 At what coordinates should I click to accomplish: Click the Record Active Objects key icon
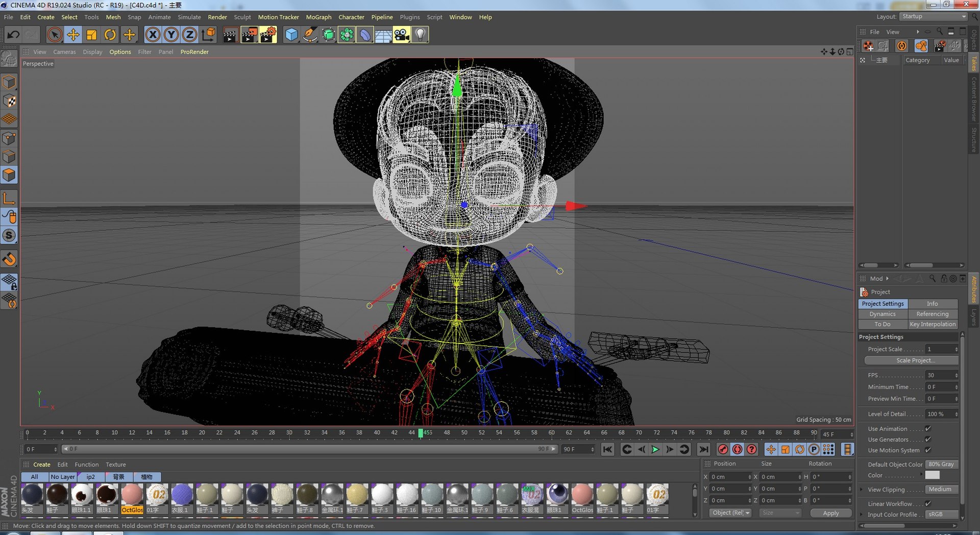coord(723,449)
